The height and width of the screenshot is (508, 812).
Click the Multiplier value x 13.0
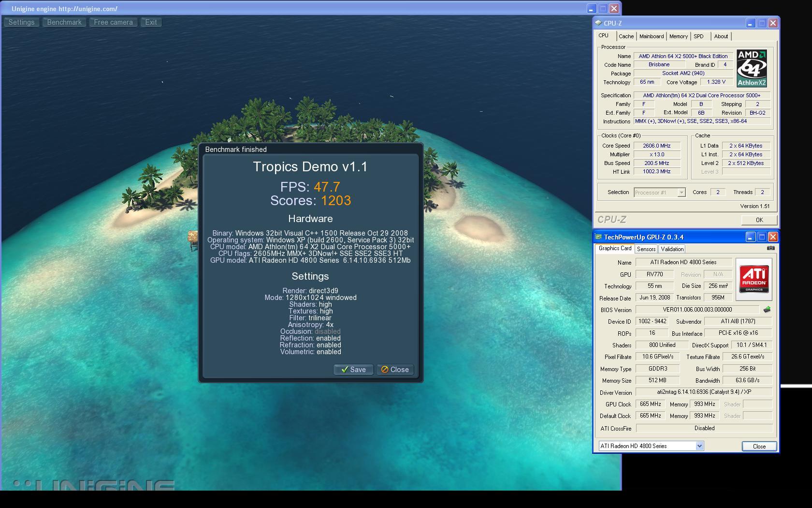(x=657, y=154)
